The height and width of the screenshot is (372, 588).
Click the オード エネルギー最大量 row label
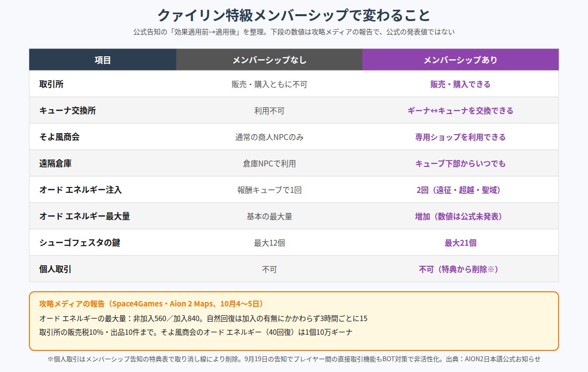click(x=84, y=216)
